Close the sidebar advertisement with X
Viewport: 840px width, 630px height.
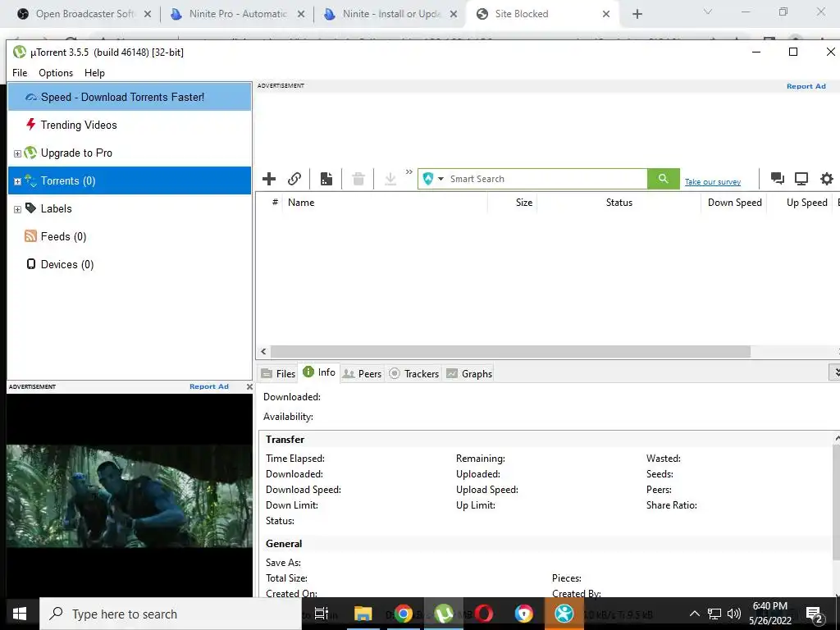(x=249, y=386)
